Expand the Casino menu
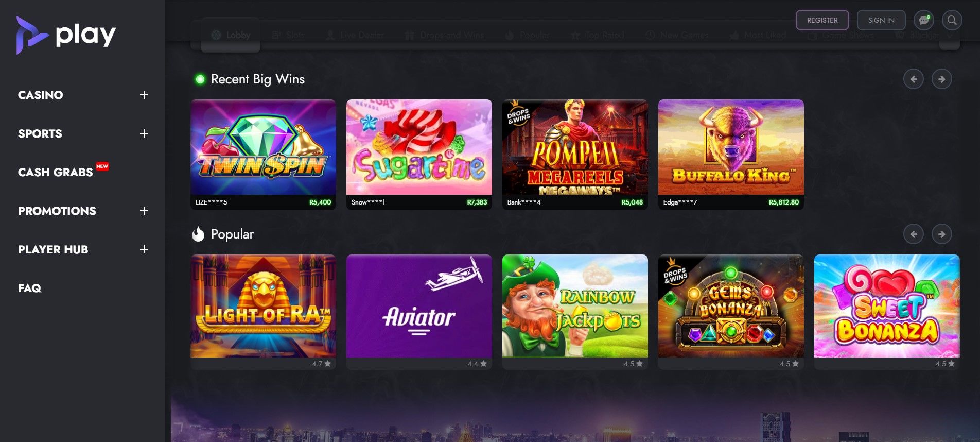This screenshot has height=442, width=980. tap(144, 95)
